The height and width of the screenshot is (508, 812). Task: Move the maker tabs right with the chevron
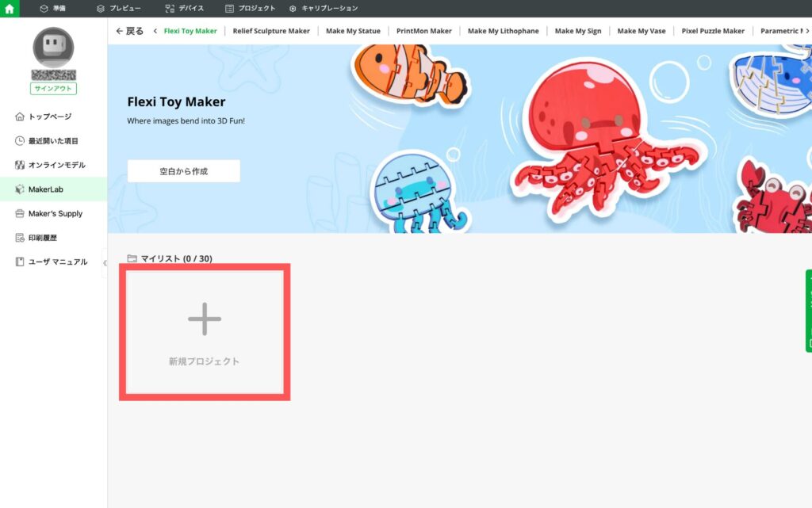pos(807,31)
